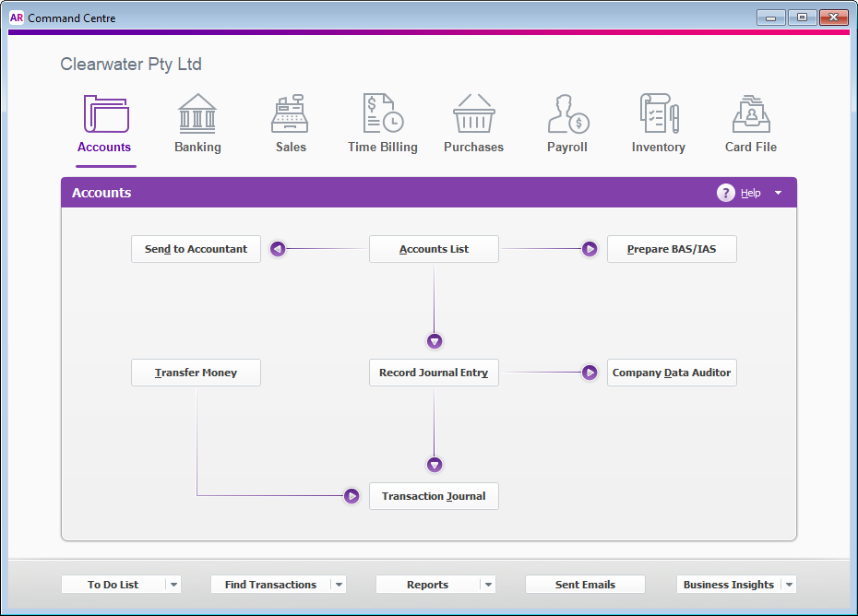The width and height of the screenshot is (858, 616).
Task: Close the Command Centre window
Action: click(833, 18)
